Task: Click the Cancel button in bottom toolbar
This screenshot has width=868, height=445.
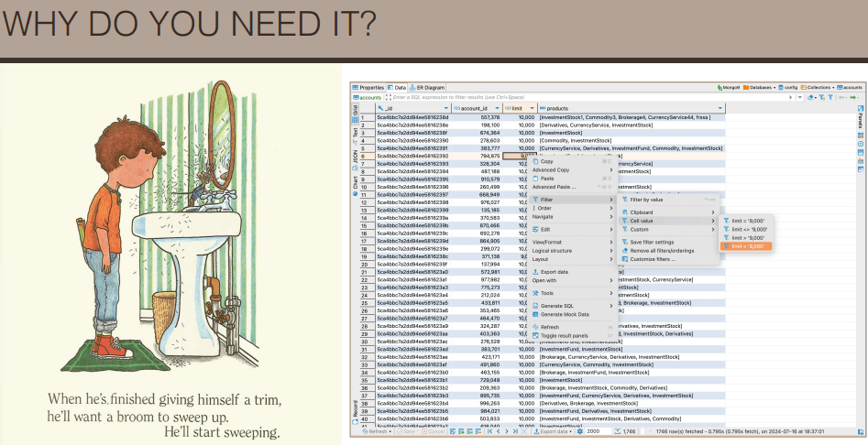Action: click(433, 432)
